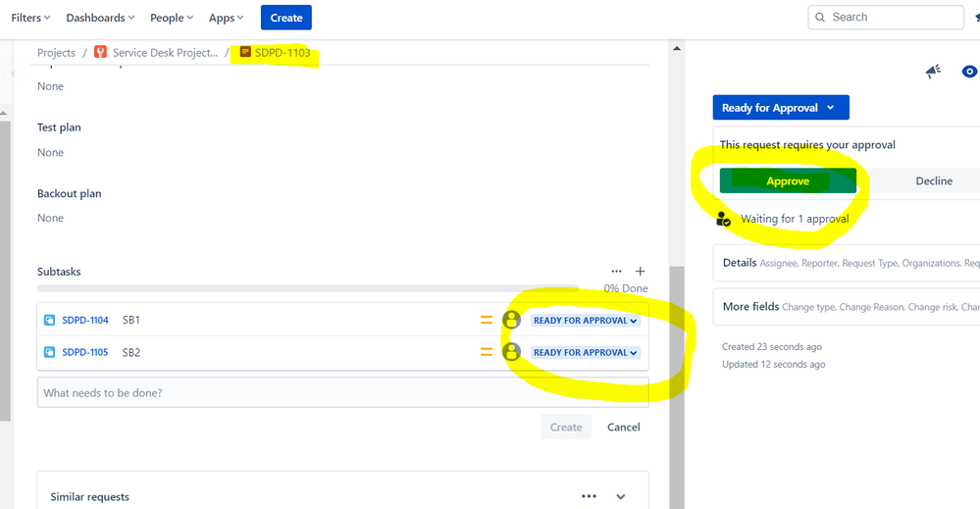Change SDPD-1104 Ready for Approval status
980x509 pixels.
click(x=585, y=321)
